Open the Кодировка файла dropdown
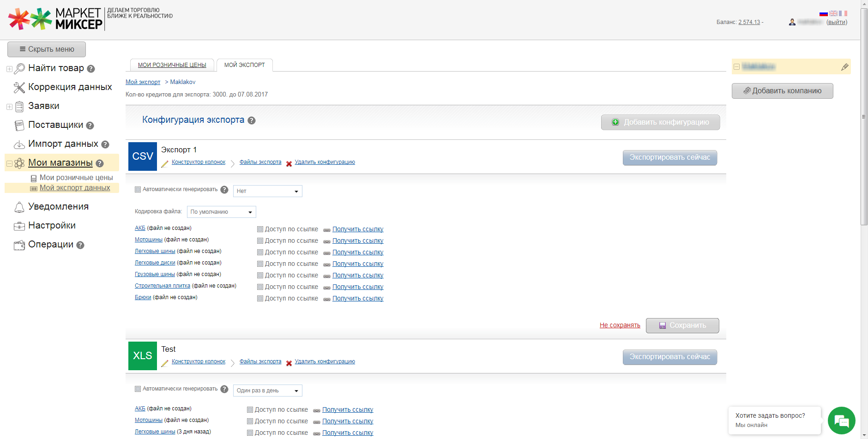The image size is (868, 439). tap(222, 212)
